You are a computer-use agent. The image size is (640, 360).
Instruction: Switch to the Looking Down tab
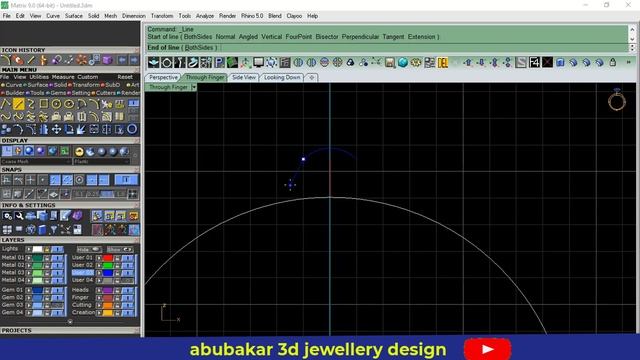[282, 77]
